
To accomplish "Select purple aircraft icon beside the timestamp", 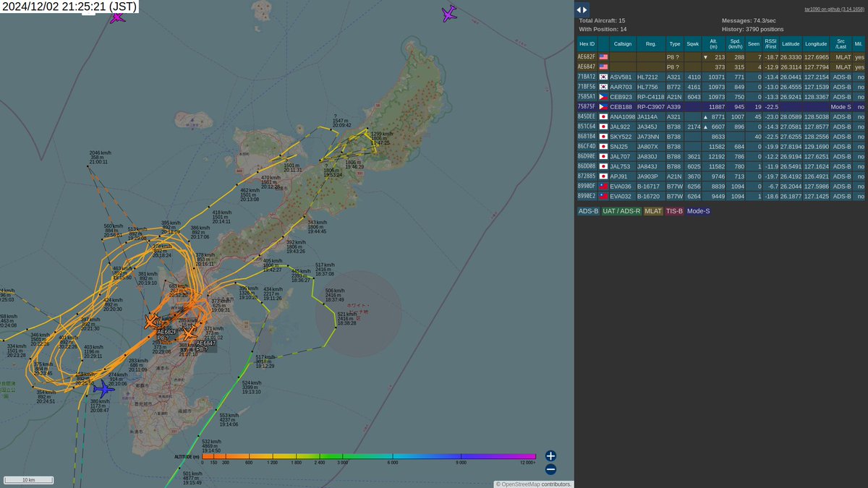I will 117,17.
